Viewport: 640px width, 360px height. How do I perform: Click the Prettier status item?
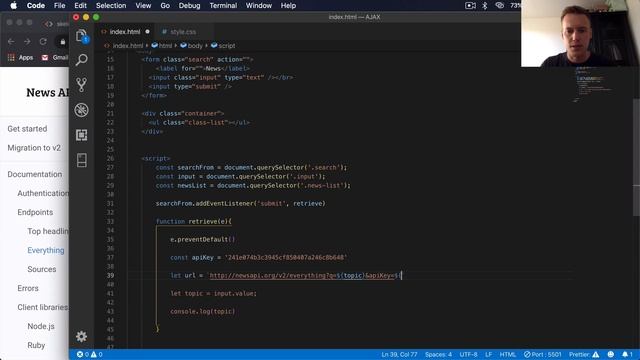[x=584, y=354]
